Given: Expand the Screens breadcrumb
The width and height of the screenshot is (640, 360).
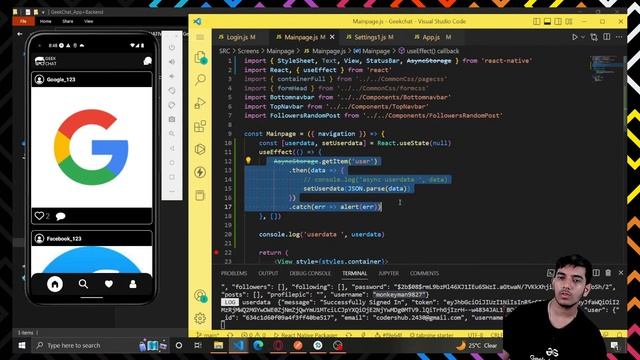Looking at the screenshot, I should point(248,51).
